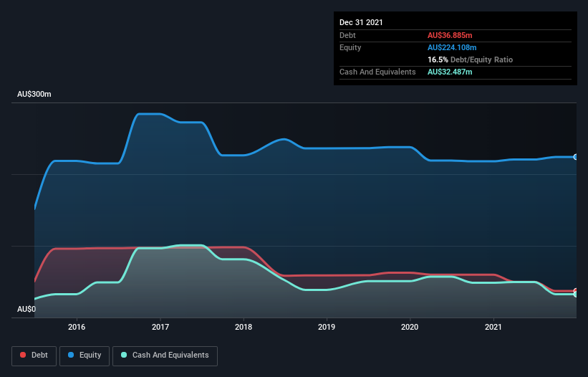
Task: Click the AU$0 axis label
Action: (x=26, y=309)
